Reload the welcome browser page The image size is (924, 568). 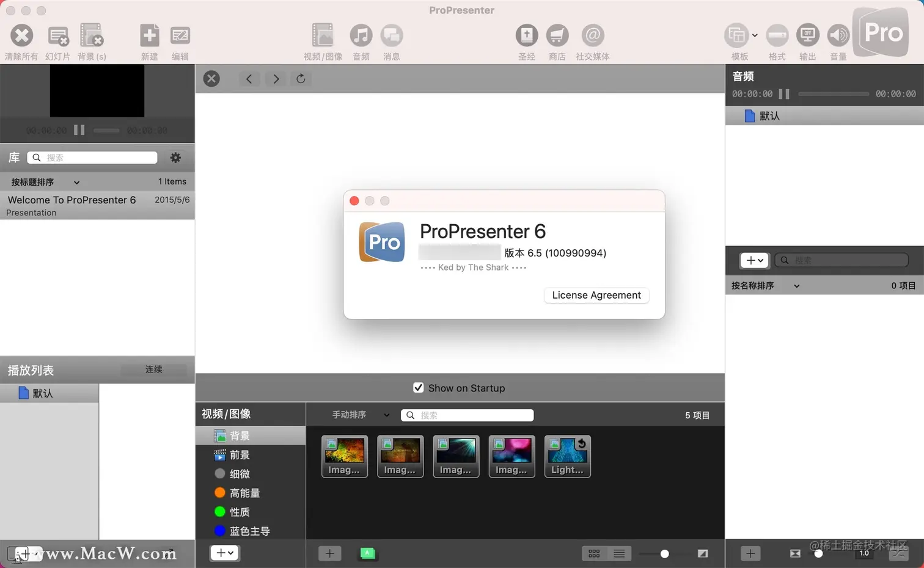click(301, 79)
